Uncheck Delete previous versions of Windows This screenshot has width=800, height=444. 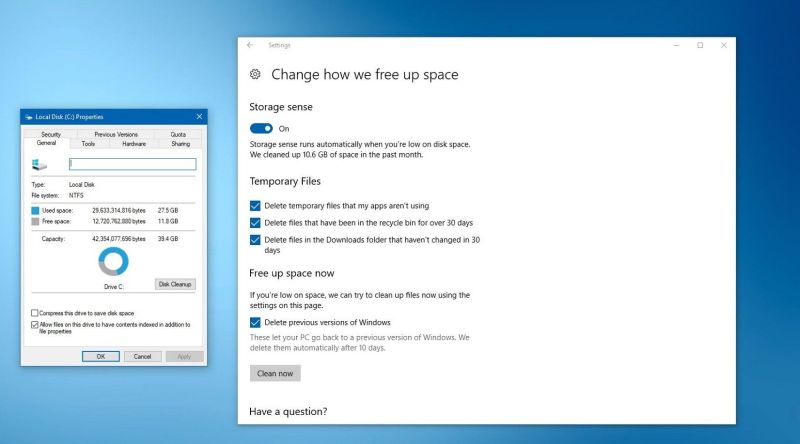tap(255, 322)
